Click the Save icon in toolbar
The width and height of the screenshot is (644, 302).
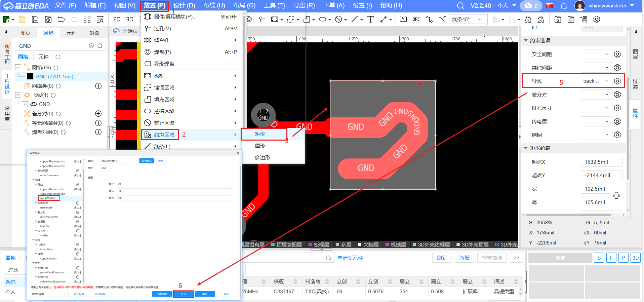click(x=35, y=20)
